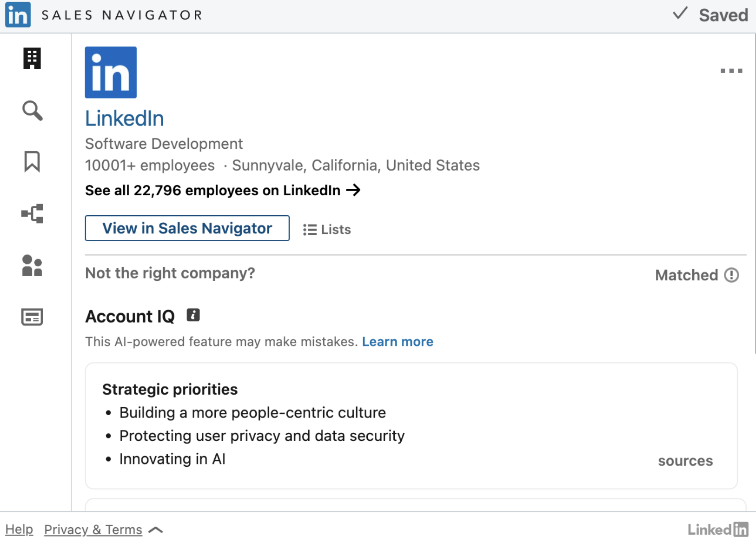756x543 pixels.
Task: Click the Matched warning info icon
Action: [x=731, y=275]
